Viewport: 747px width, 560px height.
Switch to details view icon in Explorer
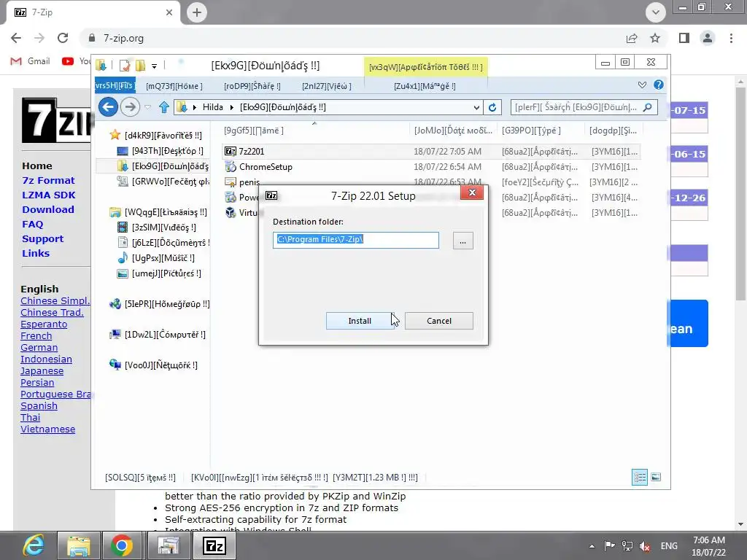tap(639, 477)
